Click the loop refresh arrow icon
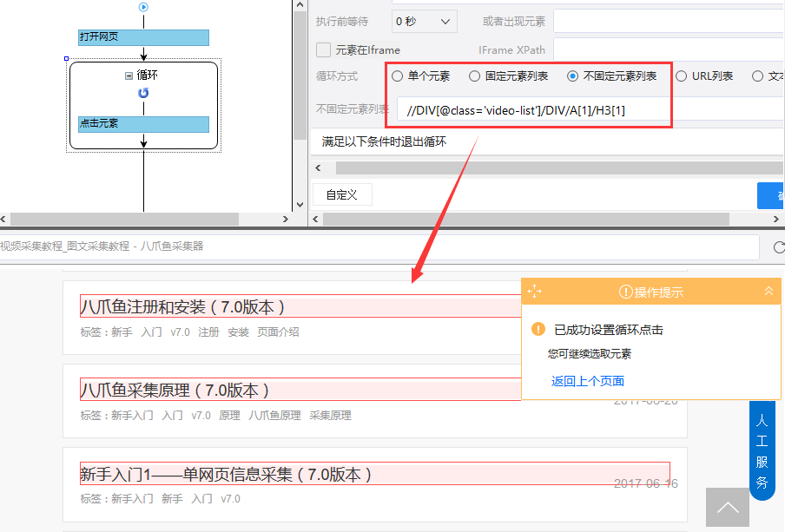 pyautogui.click(x=143, y=93)
